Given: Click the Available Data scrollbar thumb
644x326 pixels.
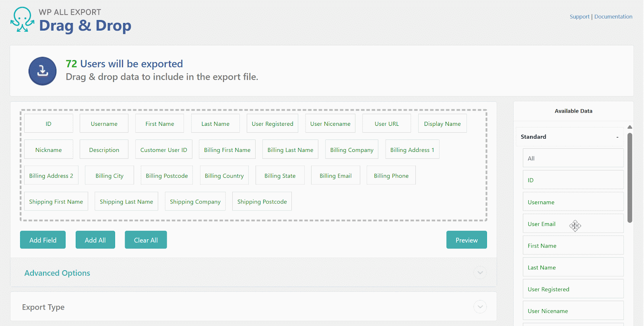Looking at the screenshot, I should pyautogui.click(x=630, y=178).
